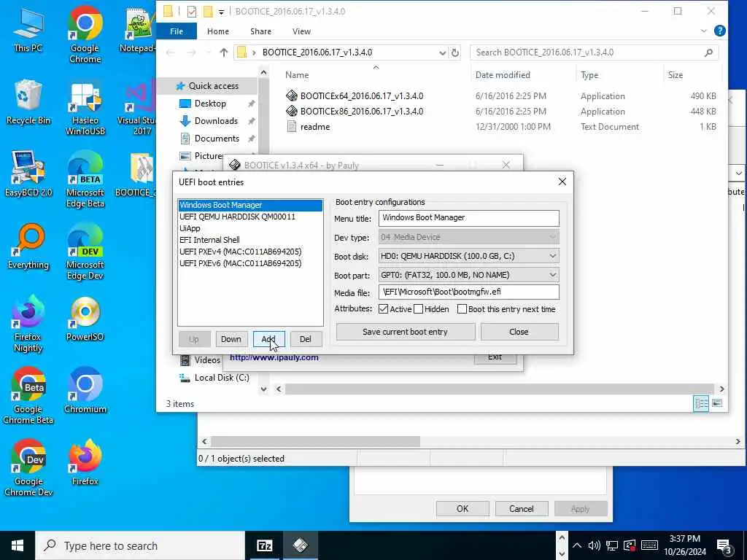Show hidden system tray icons

coord(577,545)
